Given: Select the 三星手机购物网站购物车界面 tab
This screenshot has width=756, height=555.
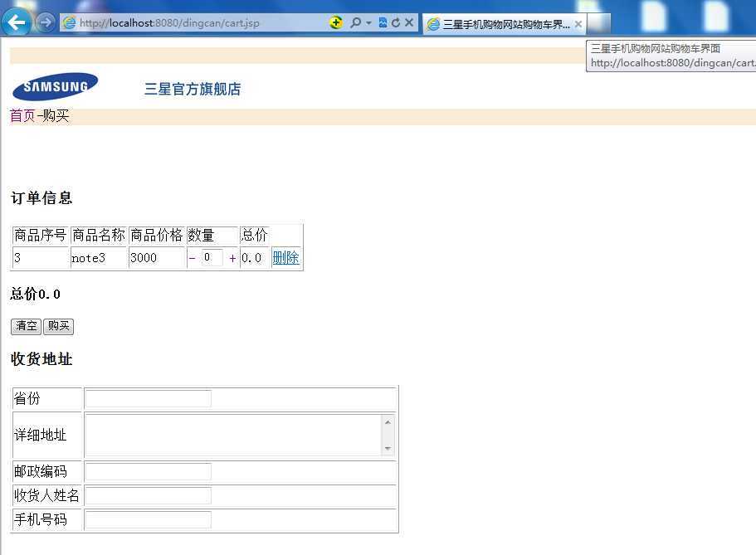Looking at the screenshot, I should pyautogui.click(x=505, y=24).
